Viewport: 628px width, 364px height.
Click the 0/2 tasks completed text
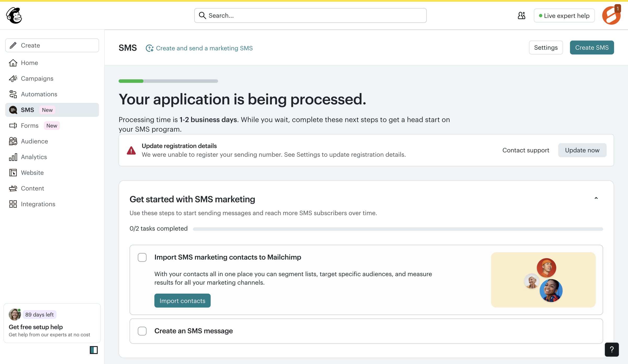tap(159, 228)
